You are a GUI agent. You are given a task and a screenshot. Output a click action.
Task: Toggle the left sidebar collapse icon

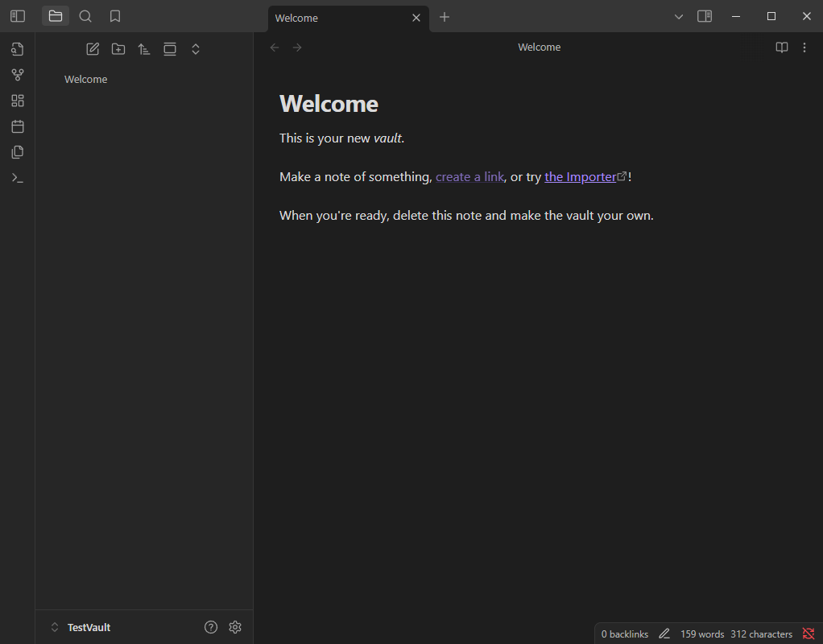[18, 16]
